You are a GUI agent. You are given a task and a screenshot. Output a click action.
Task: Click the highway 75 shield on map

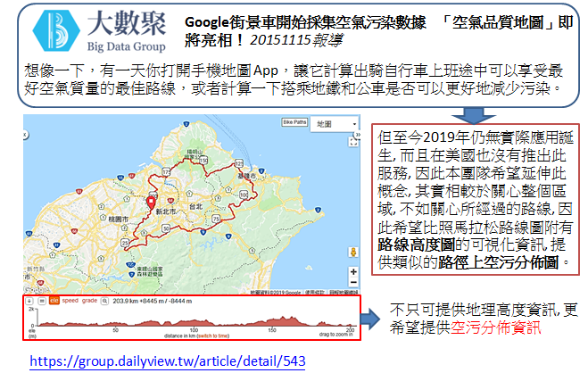click(x=216, y=219)
